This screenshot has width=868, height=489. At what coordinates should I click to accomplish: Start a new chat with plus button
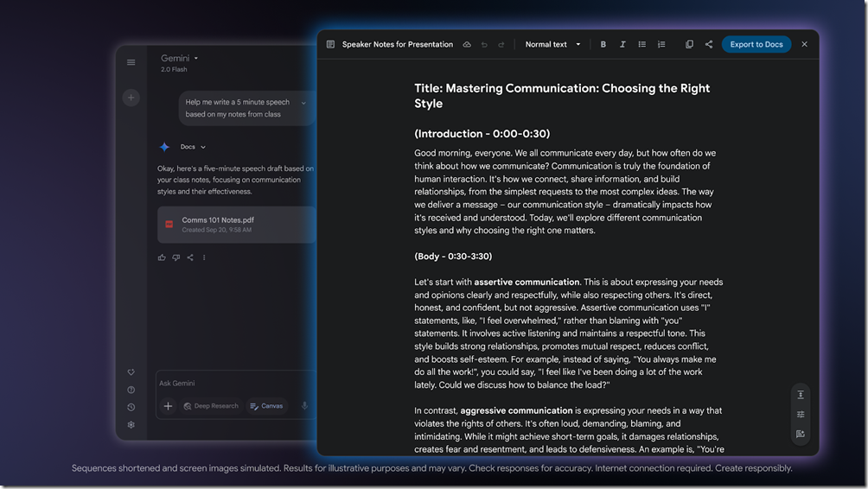[x=131, y=98]
